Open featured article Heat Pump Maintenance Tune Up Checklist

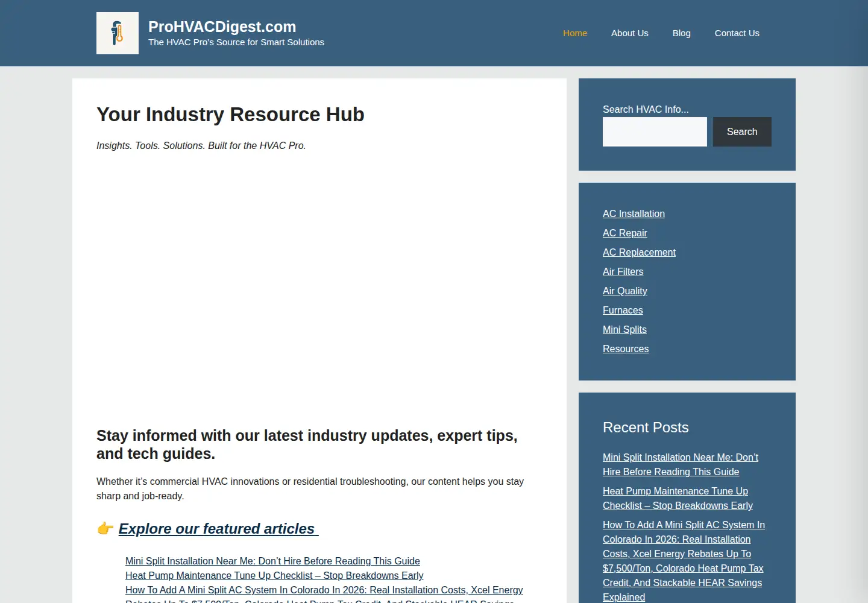click(x=274, y=575)
